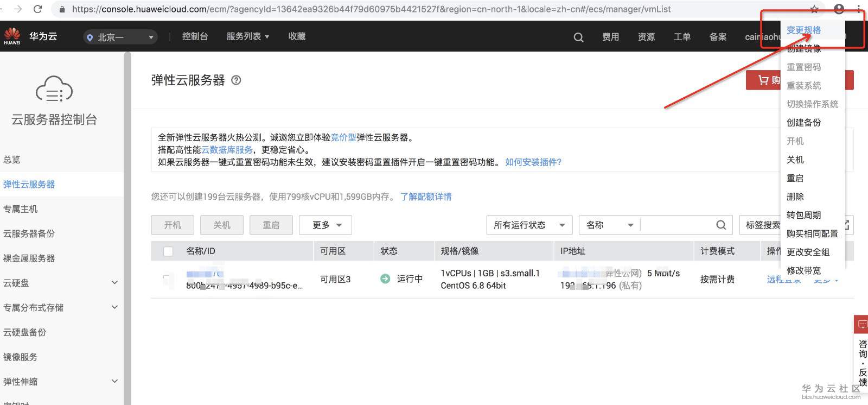Screen dimensions: 868x405
Task: Click the Huawei Cloud logo
Action: [x=12, y=36]
